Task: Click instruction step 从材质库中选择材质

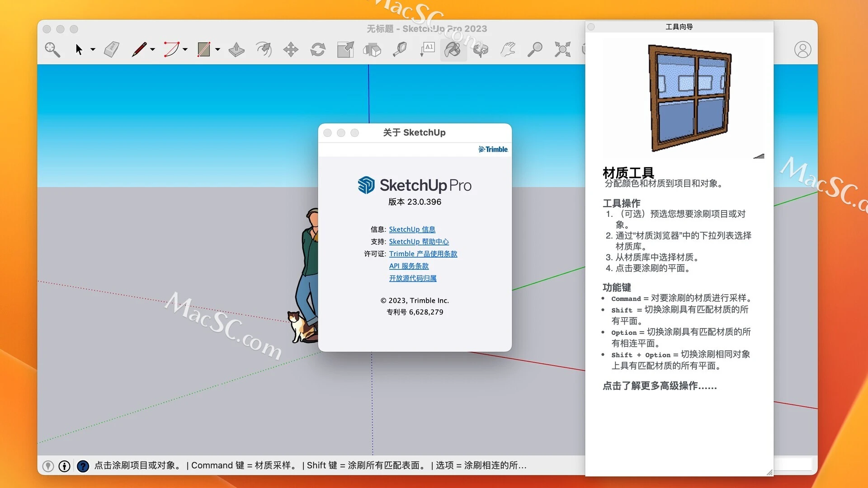Action: click(657, 258)
